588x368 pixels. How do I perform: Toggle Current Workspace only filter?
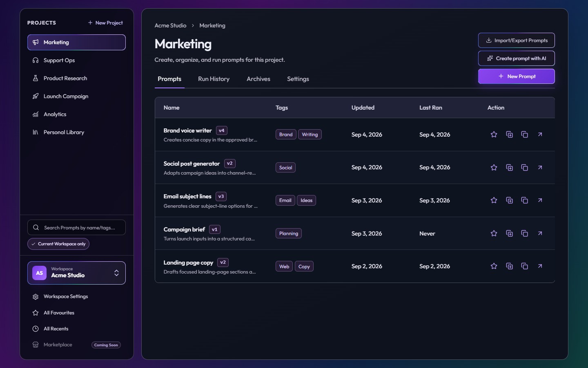pos(58,244)
